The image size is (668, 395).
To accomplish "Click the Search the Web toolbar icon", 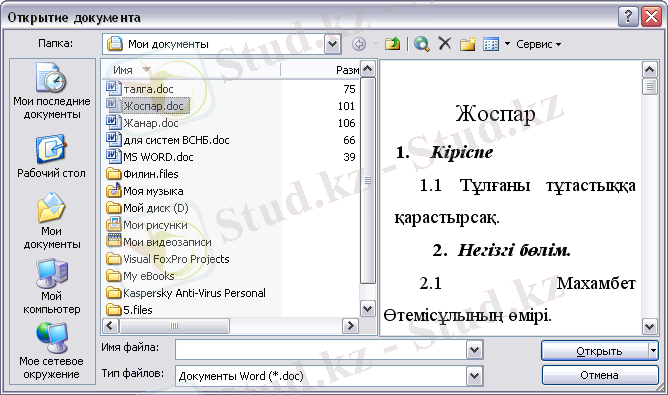I will click(x=421, y=43).
